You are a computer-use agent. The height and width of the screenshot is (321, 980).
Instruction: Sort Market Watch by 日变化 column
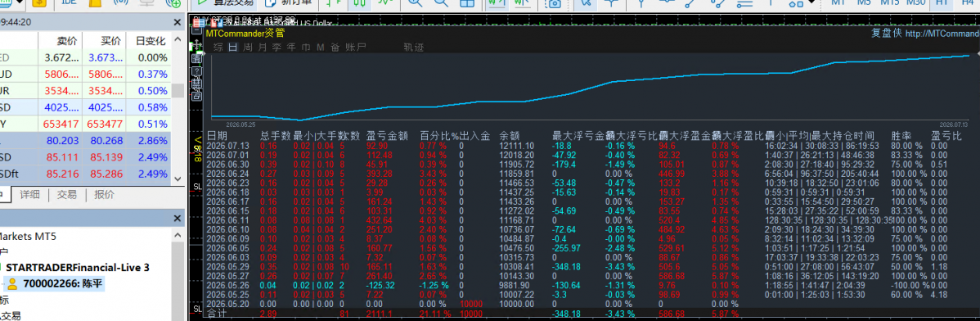coord(150,41)
